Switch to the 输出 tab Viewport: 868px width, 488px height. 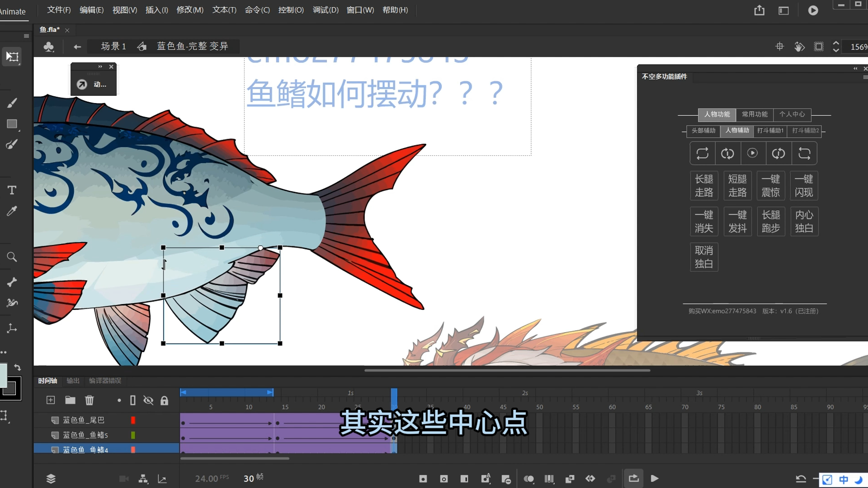pyautogui.click(x=73, y=381)
